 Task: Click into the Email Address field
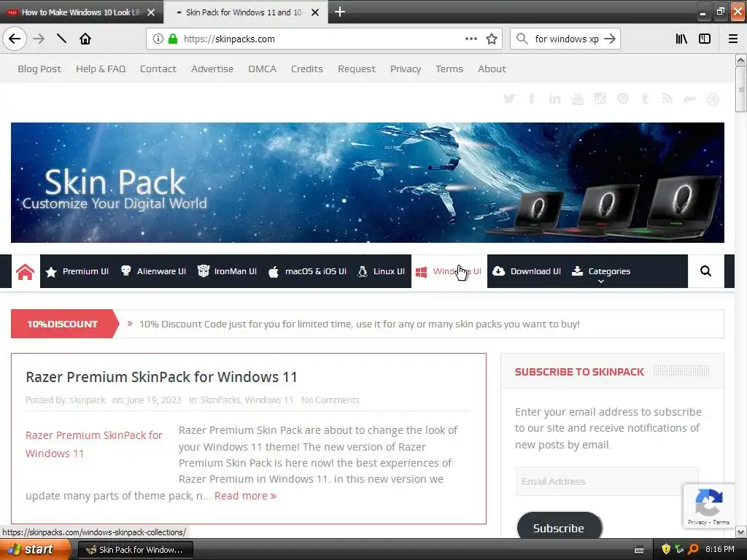click(x=607, y=481)
